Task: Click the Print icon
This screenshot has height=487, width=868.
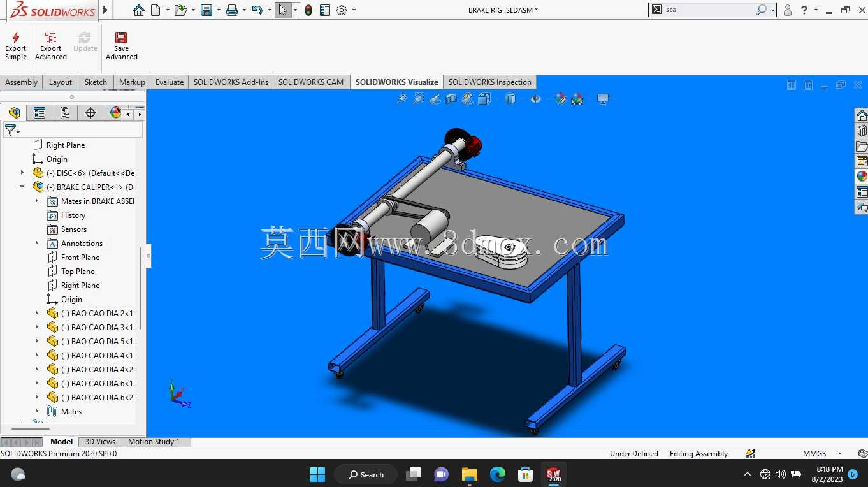Action: coord(232,10)
